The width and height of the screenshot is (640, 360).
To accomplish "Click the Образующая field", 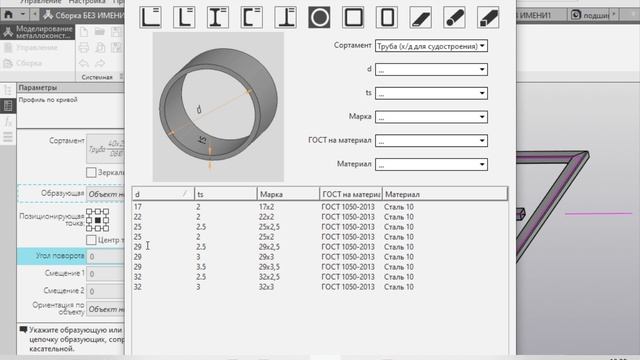I will 105,194.
